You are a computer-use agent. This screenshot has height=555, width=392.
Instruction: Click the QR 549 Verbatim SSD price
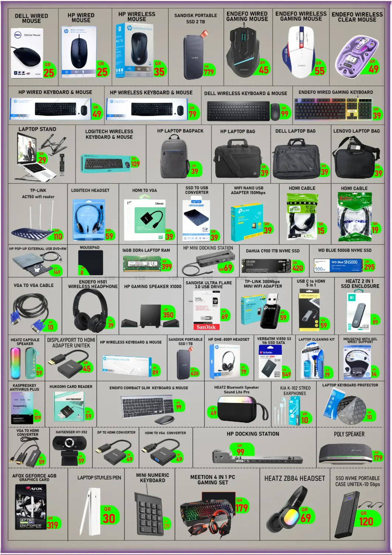pyautogui.click(x=286, y=373)
